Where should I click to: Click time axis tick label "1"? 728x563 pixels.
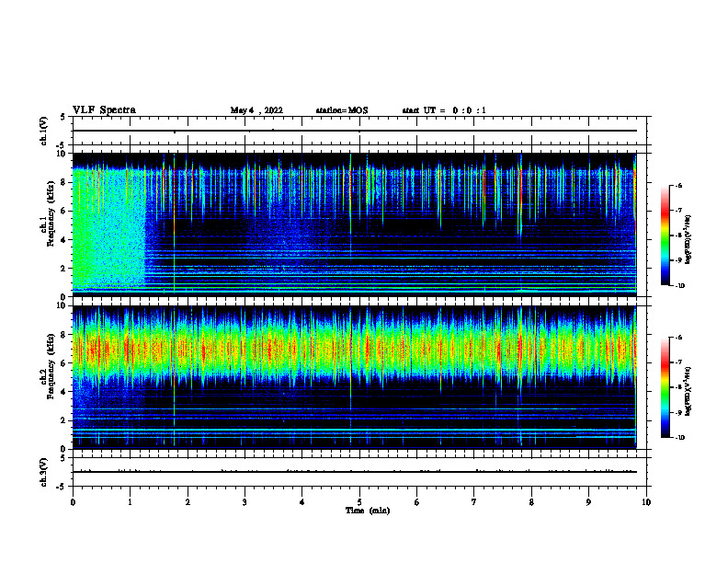[130, 502]
